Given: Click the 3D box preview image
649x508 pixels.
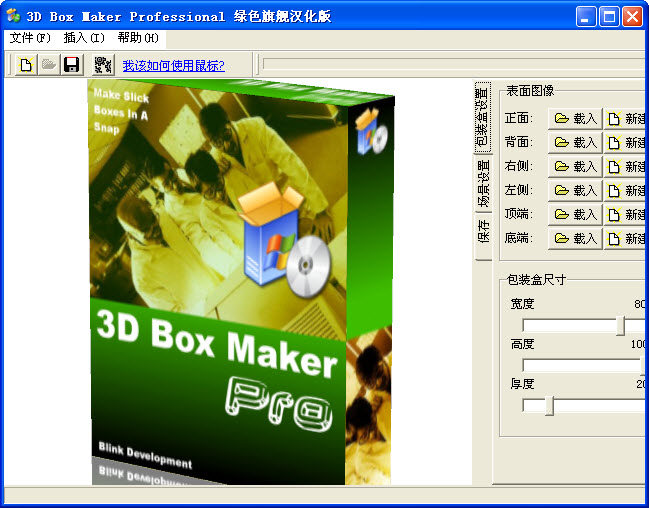Looking at the screenshot, I should pos(240,282).
